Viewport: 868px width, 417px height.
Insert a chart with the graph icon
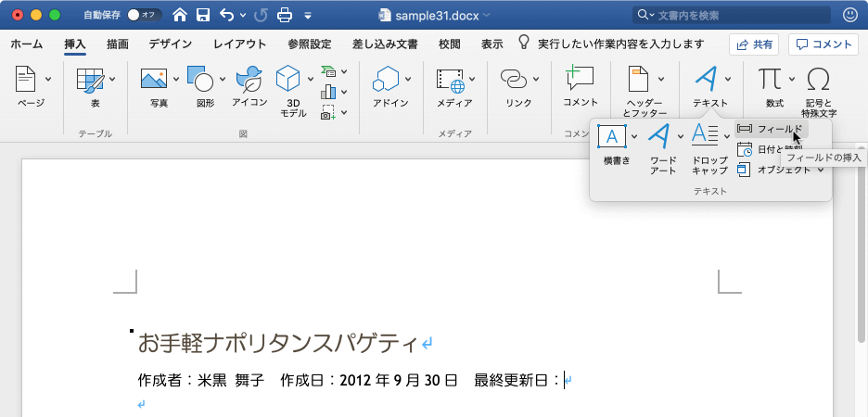[329, 91]
